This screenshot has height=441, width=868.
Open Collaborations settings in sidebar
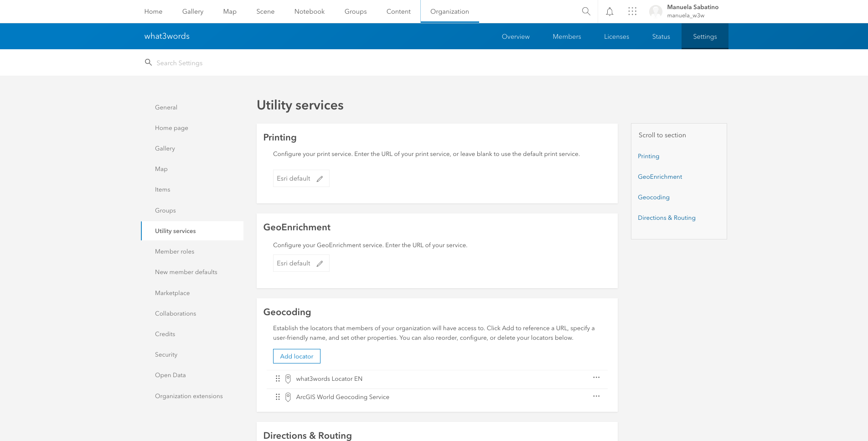coord(176,314)
